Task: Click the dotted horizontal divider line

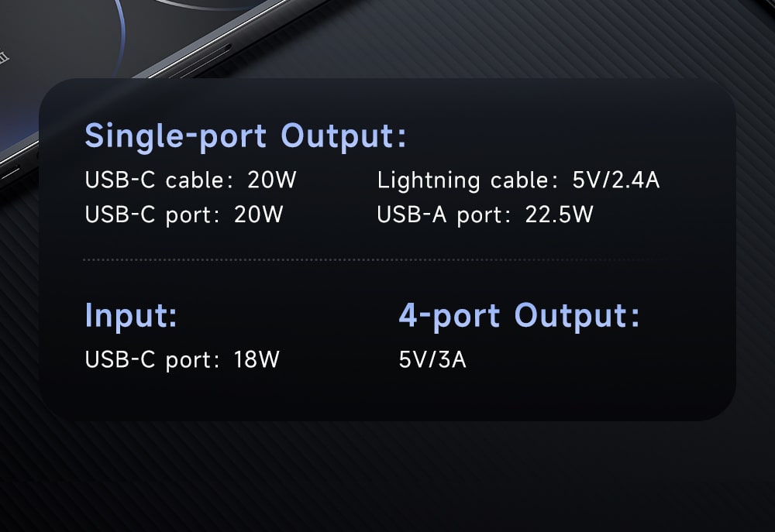Action: tap(387, 260)
